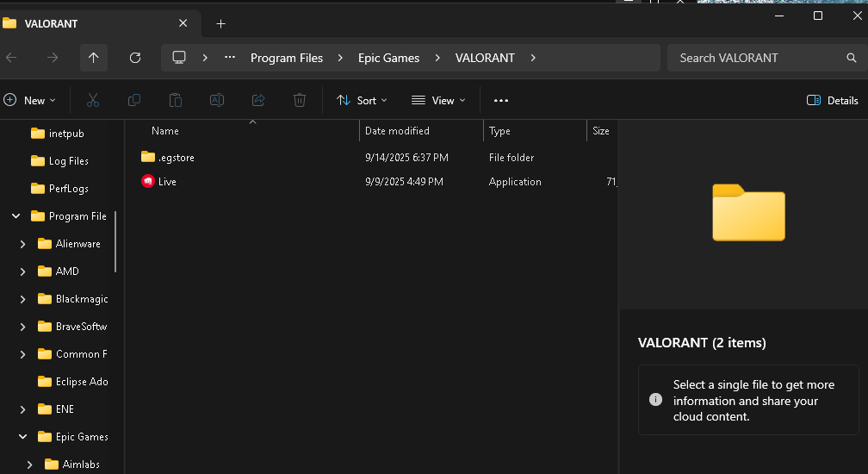868x474 pixels.
Task: Expand chevron after Epic Games breadcrumb
Action: tap(437, 58)
